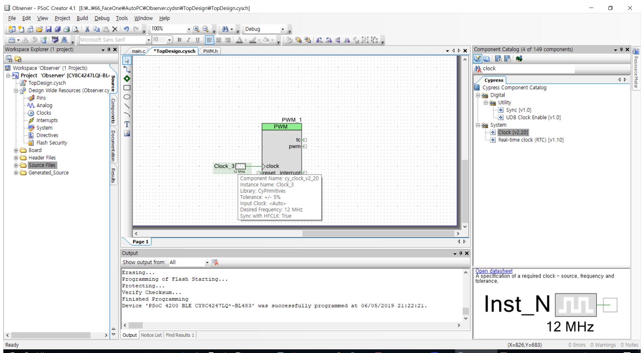Collapse the System catalog category

[x=478, y=125]
